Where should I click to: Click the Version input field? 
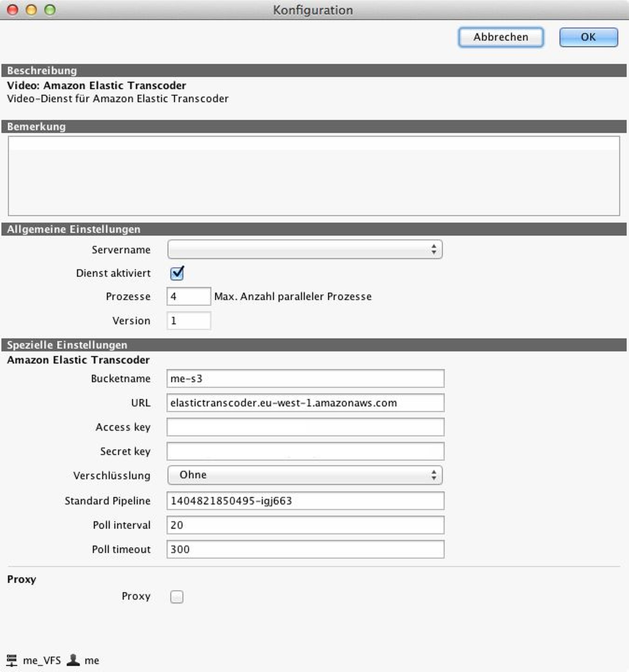click(189, 320)
